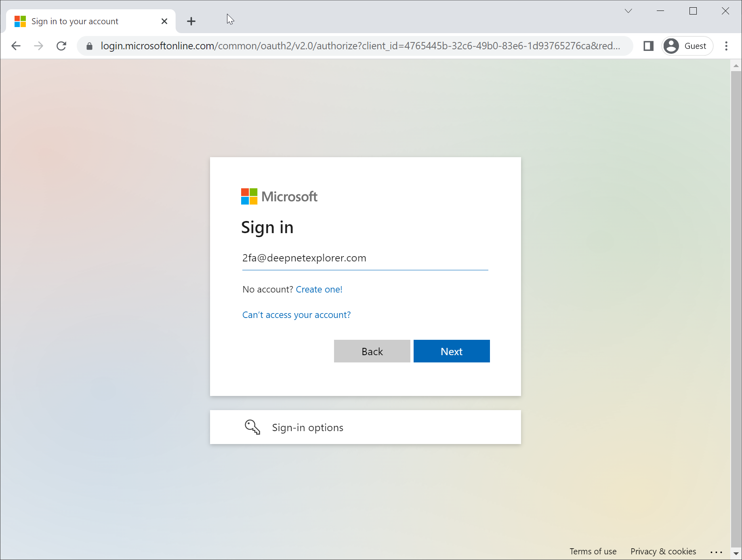
Task: Click the URL address bar
Action: tap(359, 46)
